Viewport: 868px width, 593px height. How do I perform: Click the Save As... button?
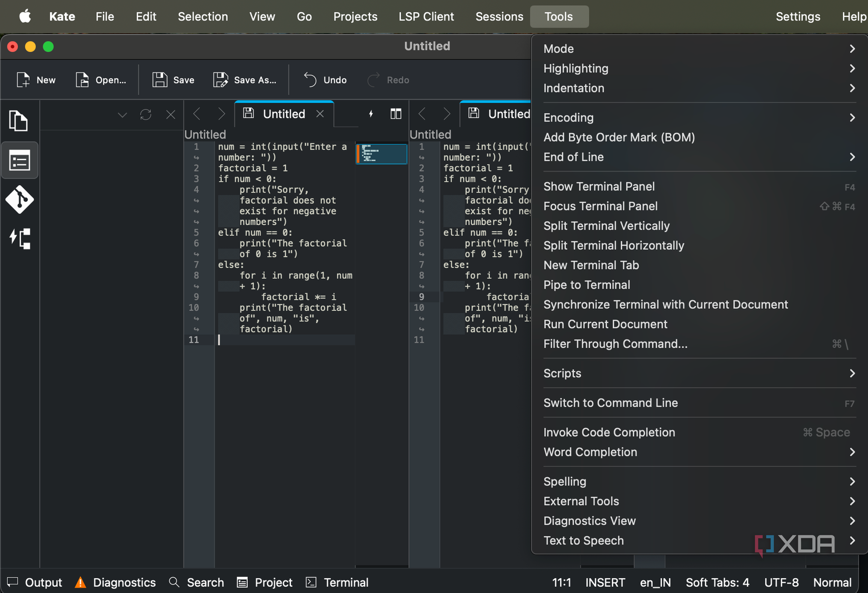[245, 79]
